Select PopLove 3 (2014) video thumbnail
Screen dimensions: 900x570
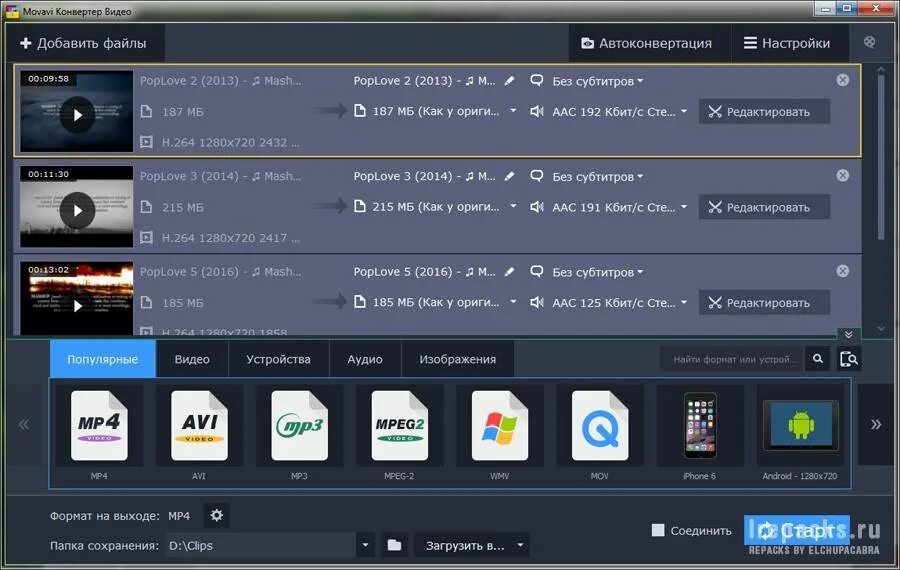point(76,207)
